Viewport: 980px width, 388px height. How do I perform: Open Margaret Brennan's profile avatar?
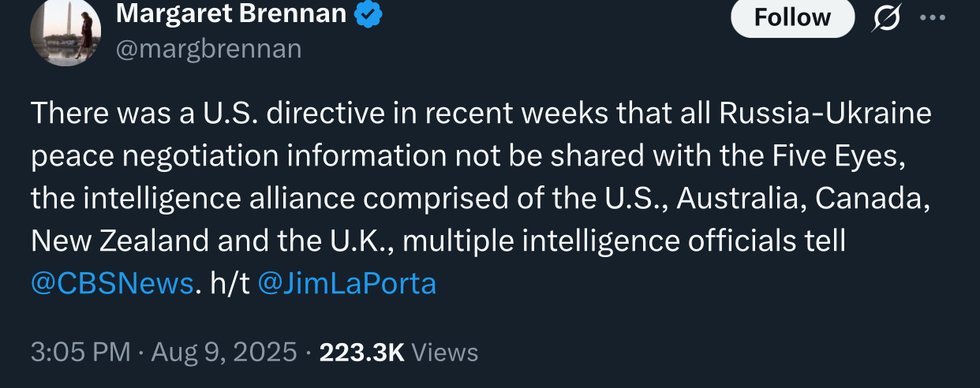pyautogui.click(x=65, y=32)
